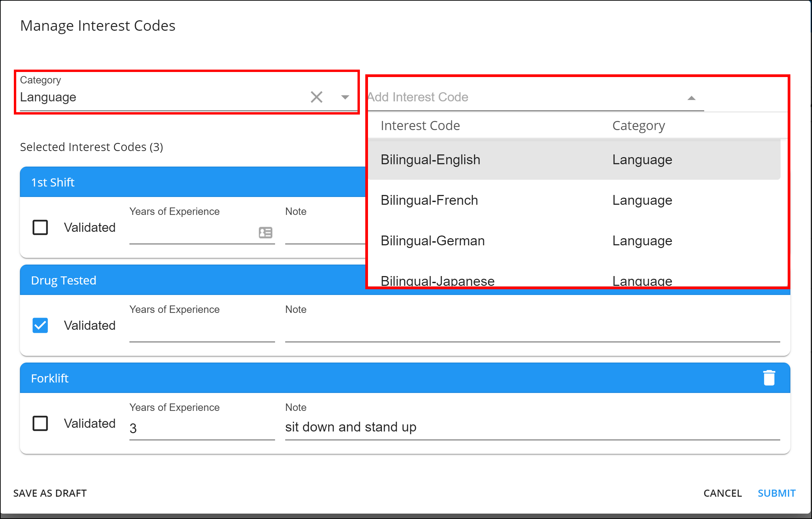Expand the Category dropdown arrow
812x519 pixels.
click(x=345, y=97)
